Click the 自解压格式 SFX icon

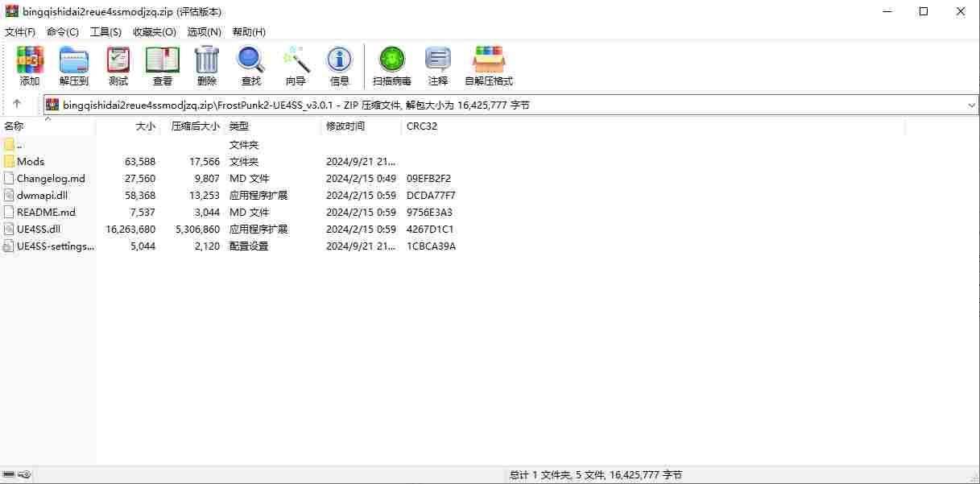[489, 66]
